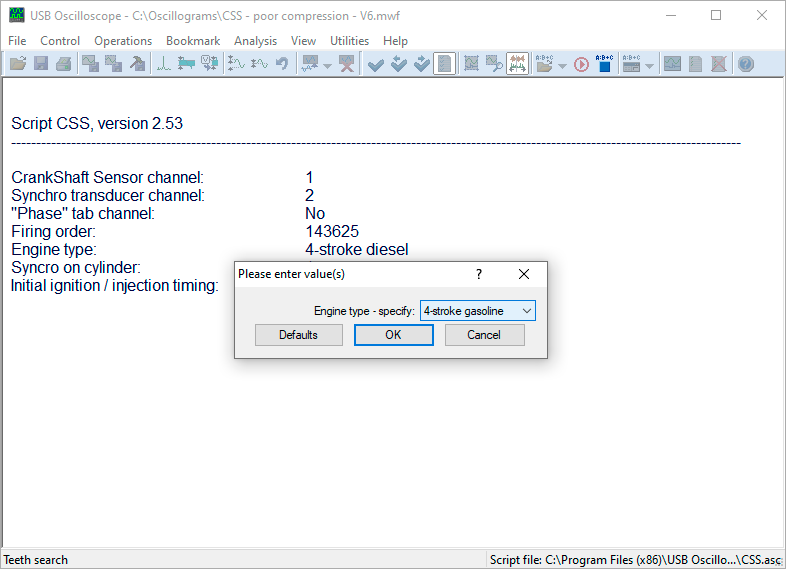Screen dimensions: 786x569
Task: Confirm the dialog with OK
Action: tap(394, 335)
